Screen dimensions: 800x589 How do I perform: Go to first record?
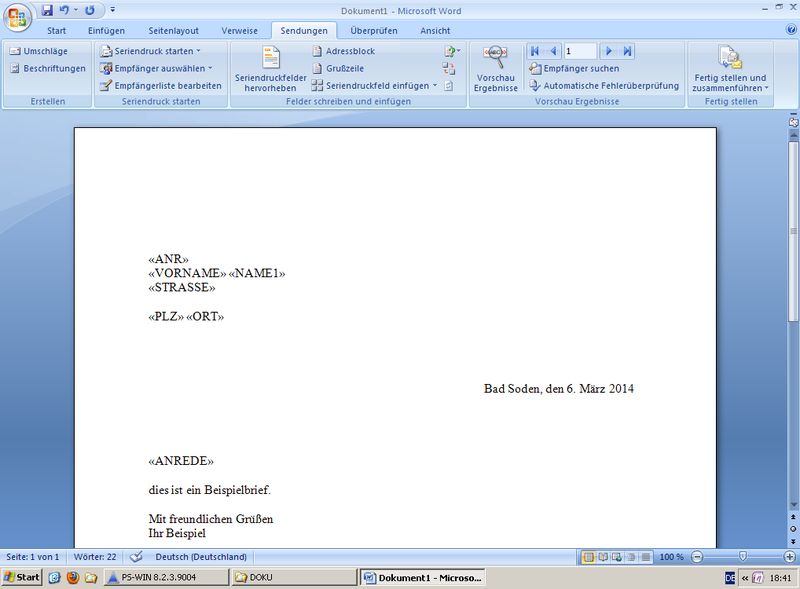point(535,51)
